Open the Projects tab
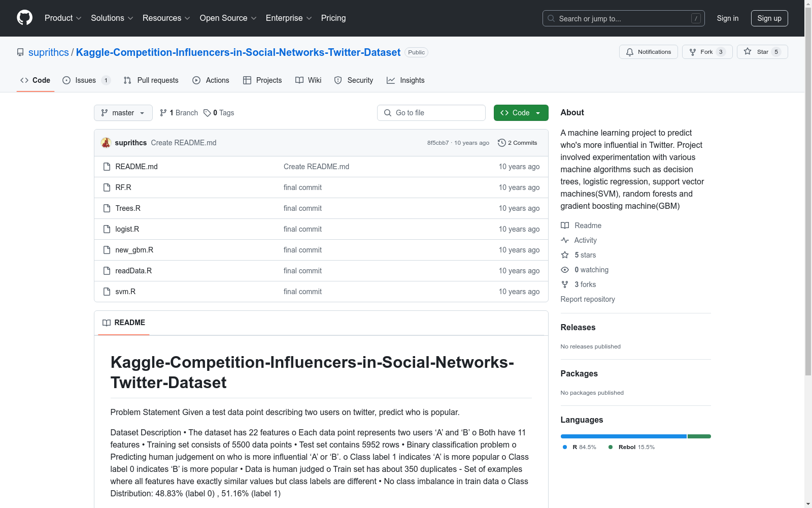Viewport: 812px width, 508px height. tap(262, 80)
